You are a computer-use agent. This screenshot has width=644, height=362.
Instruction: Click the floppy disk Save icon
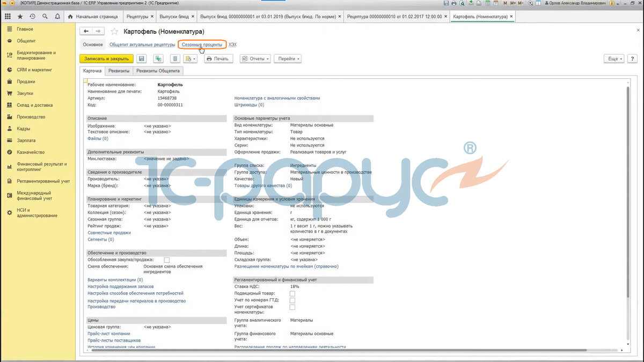coord(142,58)
